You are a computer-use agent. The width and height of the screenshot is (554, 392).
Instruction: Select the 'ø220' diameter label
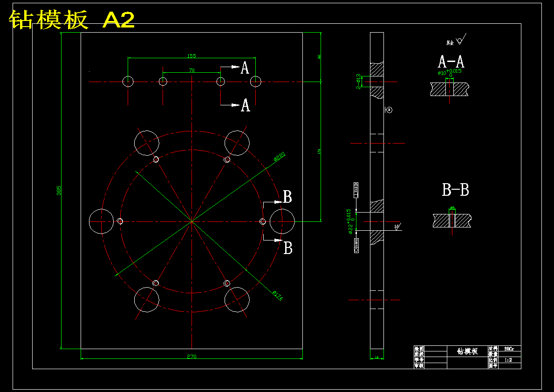(279, 156)
